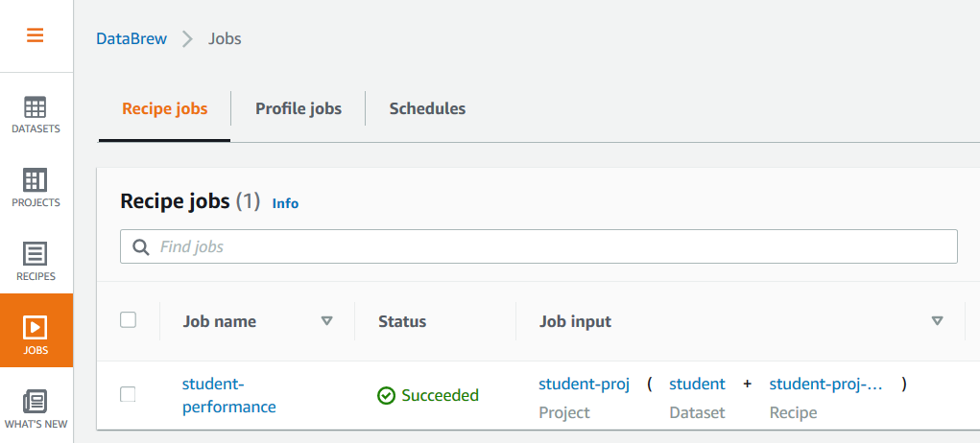Go to Projects in the sidebar
This screenshot has width=980, height=443.
point(36,188)
